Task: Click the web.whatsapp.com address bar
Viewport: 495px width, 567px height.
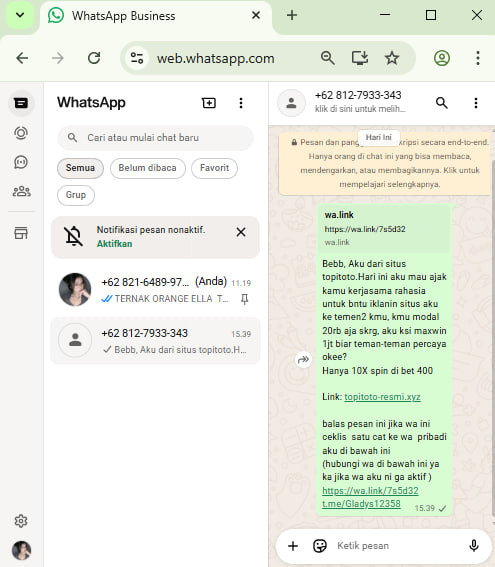Action: [216, 59]
